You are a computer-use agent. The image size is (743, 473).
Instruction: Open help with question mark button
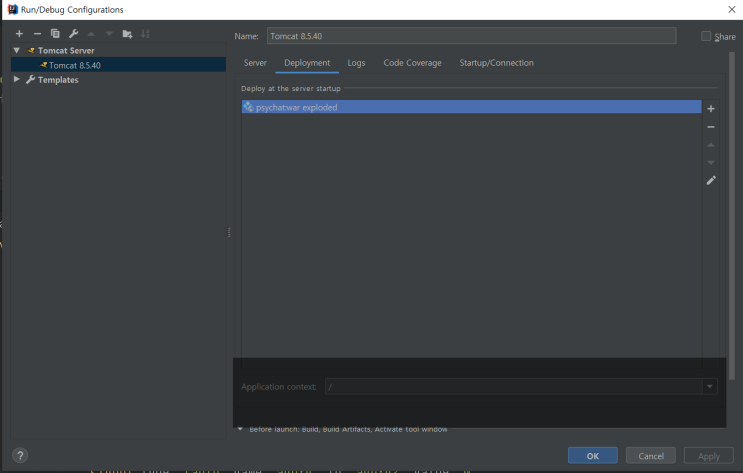tap(20, 455)
